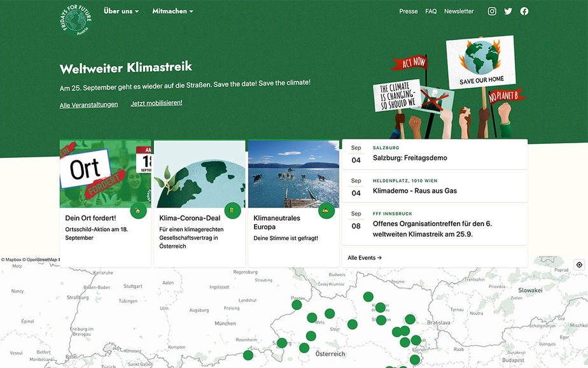Click the Klimaneutrales Europa sled dogs photo
Viewport: 588px width, 368px height.
[x=293, y=173]
